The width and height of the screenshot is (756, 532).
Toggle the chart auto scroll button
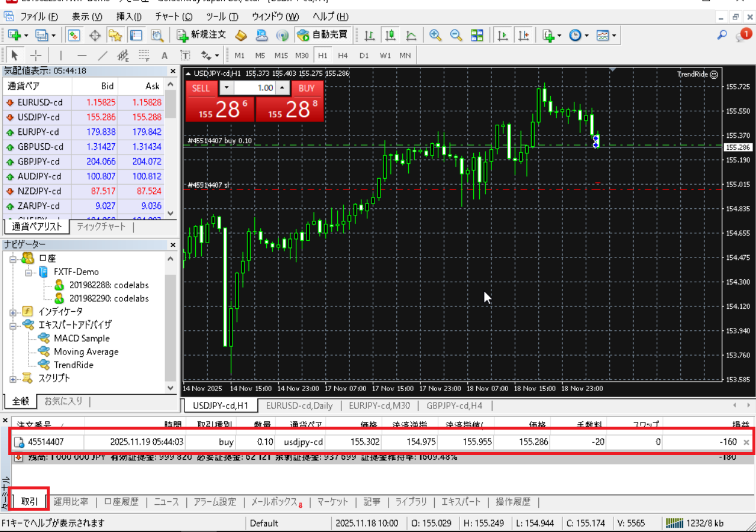(x=503, y=36)
